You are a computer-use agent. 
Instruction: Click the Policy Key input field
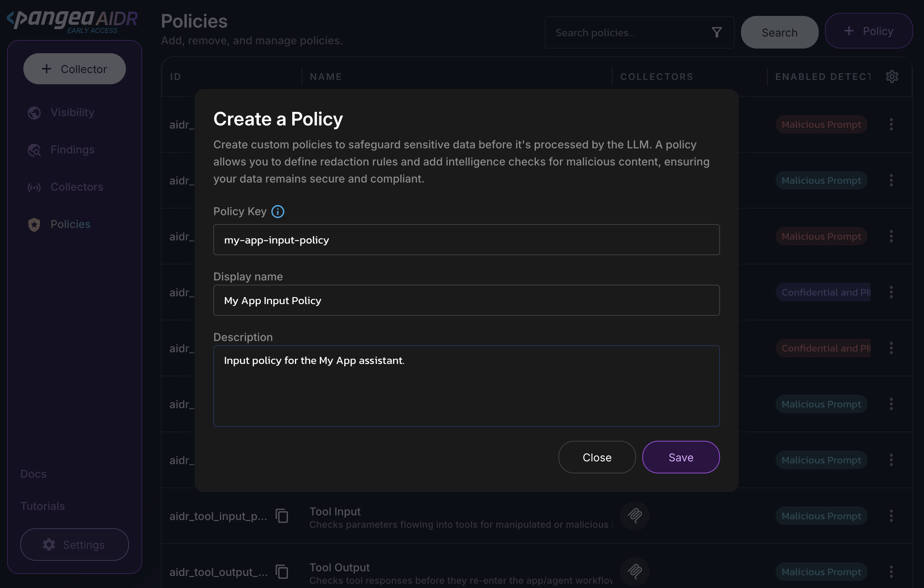[x=466, y=240]
